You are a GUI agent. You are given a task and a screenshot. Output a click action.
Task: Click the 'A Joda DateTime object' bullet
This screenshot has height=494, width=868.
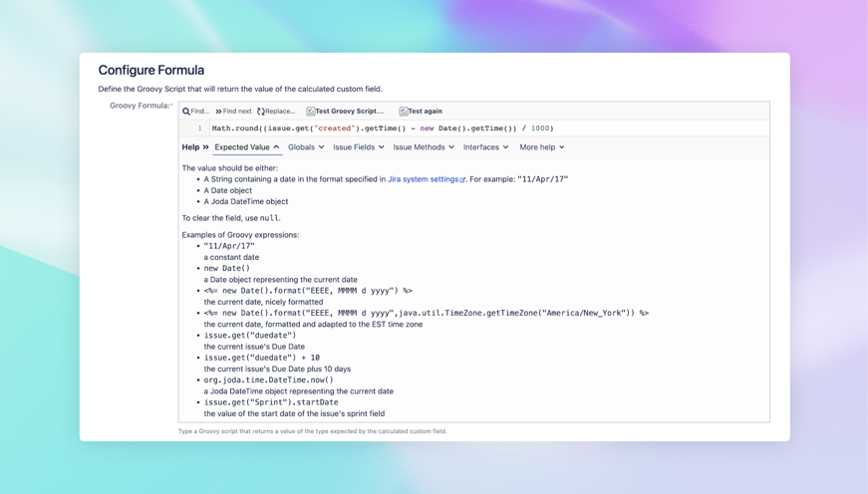coord(246,201)
